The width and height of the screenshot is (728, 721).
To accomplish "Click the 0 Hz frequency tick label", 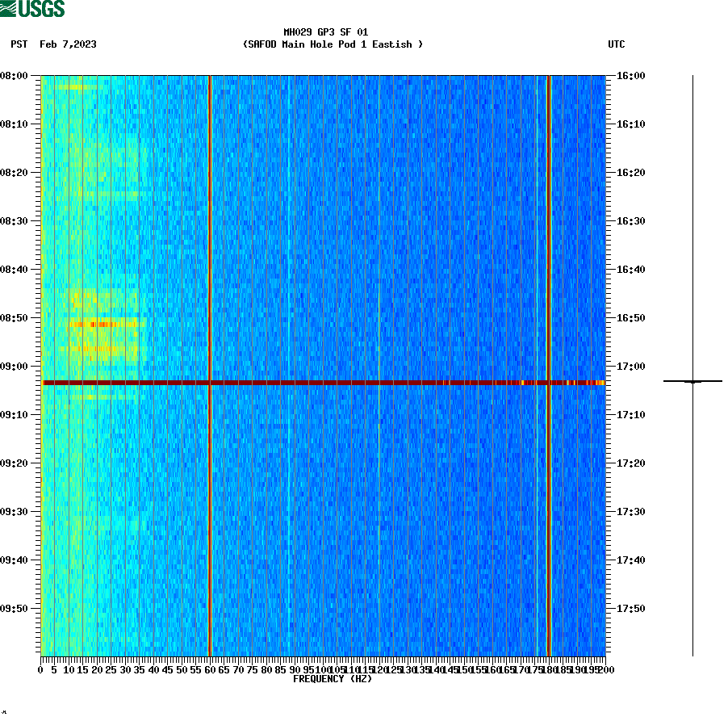I will (x=39, y=669).
